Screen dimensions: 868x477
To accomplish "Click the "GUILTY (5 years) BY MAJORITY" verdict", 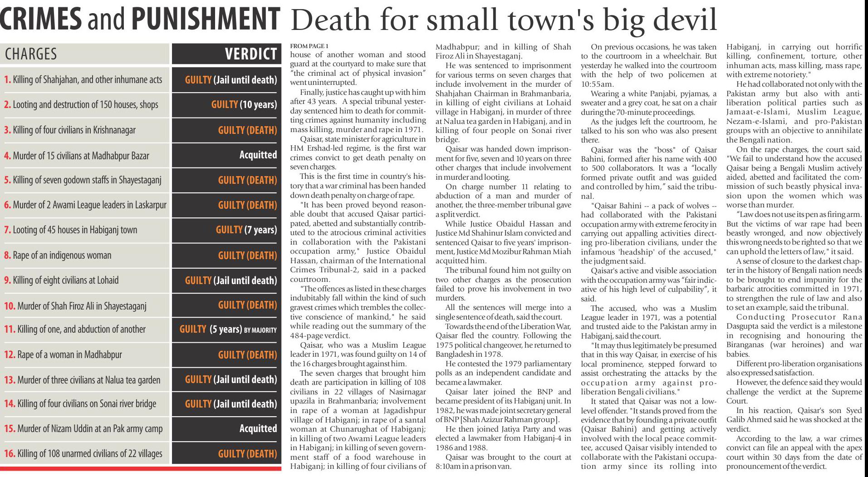I will point(228,329).
